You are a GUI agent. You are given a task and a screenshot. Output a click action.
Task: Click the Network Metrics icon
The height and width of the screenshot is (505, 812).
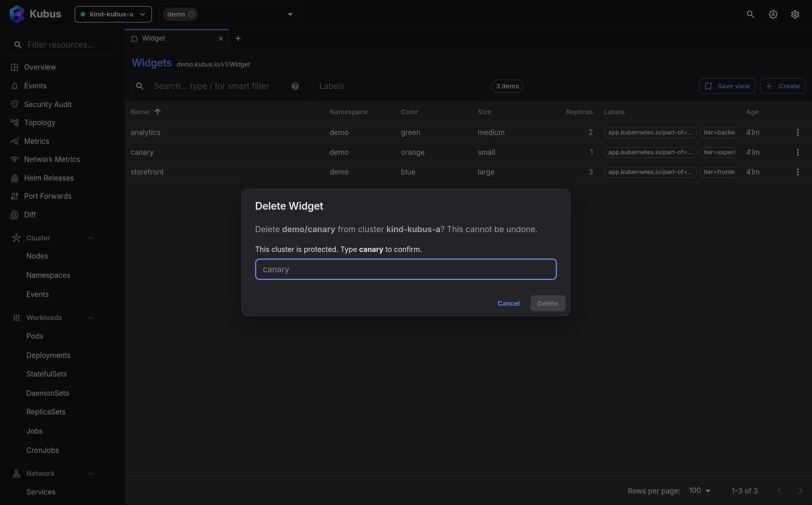coord(14,159)
